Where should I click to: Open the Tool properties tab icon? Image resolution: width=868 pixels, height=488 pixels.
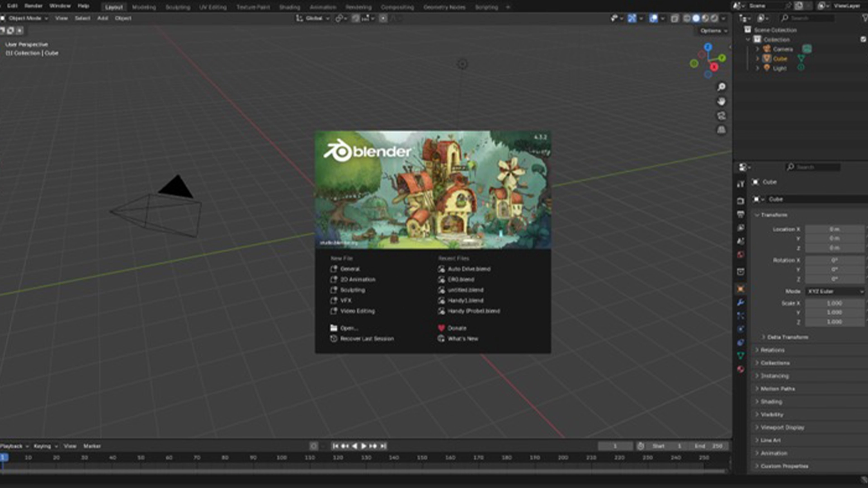(x=741, y=184)
